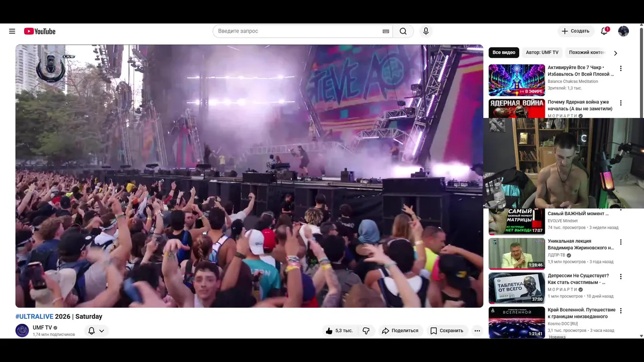644x362 pixels.
Task: Open options menu for "Депрессии Не Существует" video
Action: tap(620, 277)
